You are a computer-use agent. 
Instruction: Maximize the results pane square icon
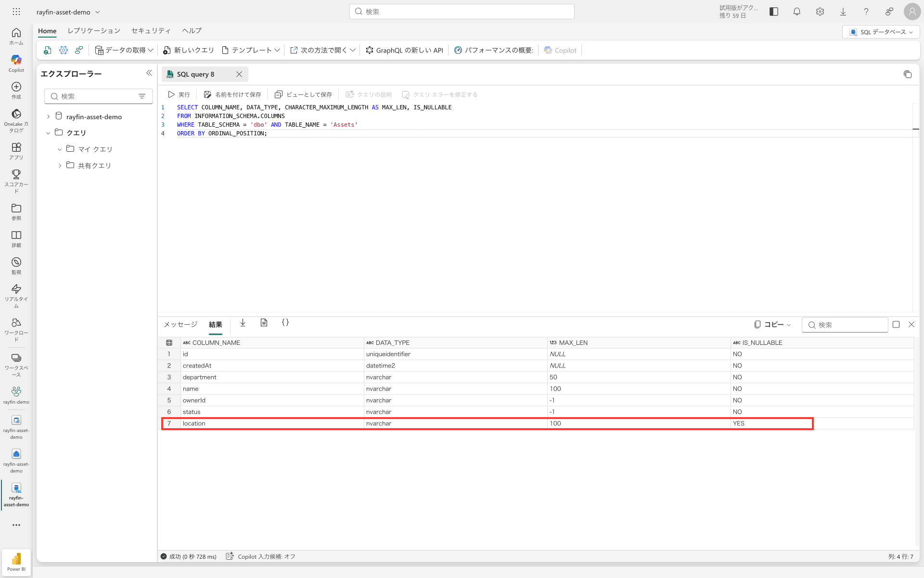coord(896,325)
